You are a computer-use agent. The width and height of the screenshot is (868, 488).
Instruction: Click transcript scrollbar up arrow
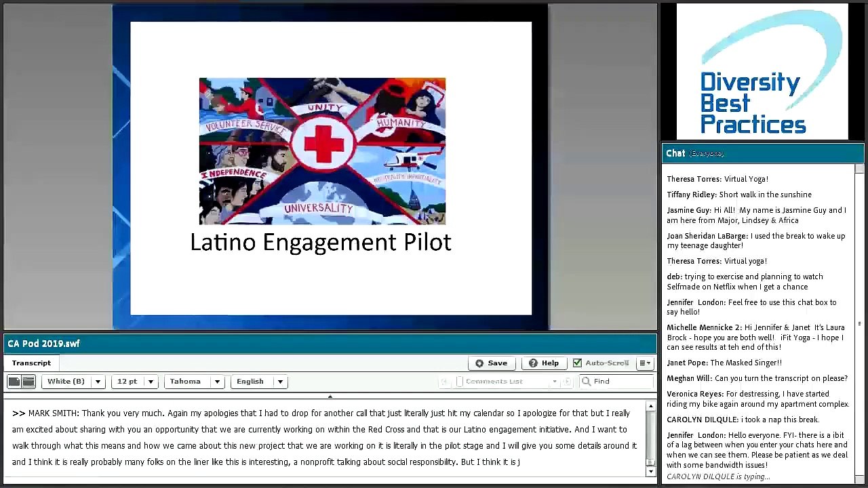(650, 407)
